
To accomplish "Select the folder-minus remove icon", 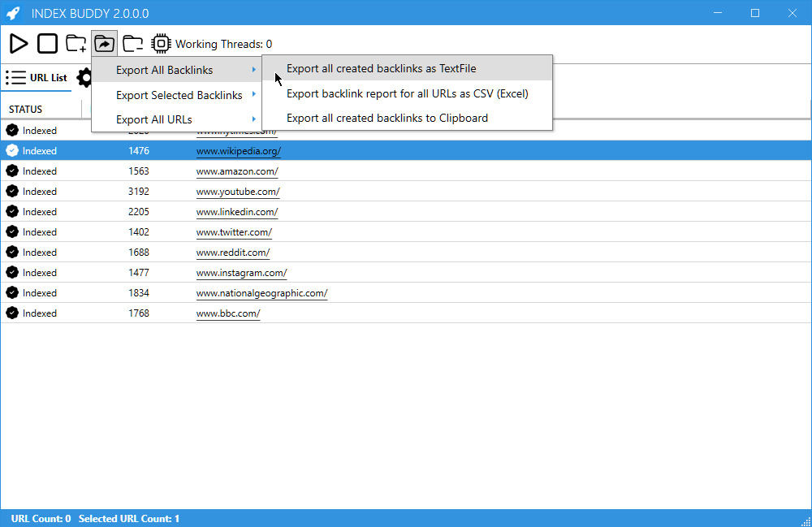I will click(132, 43).
